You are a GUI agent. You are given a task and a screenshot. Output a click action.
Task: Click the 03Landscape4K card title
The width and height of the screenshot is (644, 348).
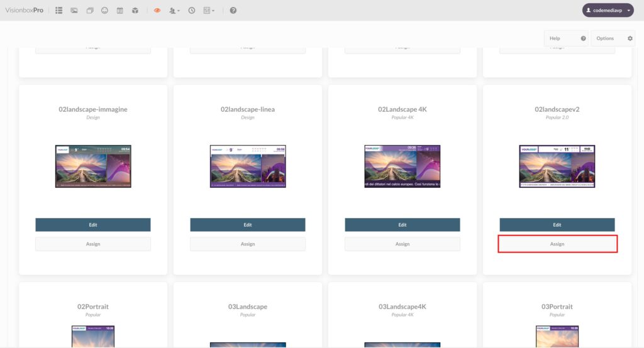pos(402,307)
